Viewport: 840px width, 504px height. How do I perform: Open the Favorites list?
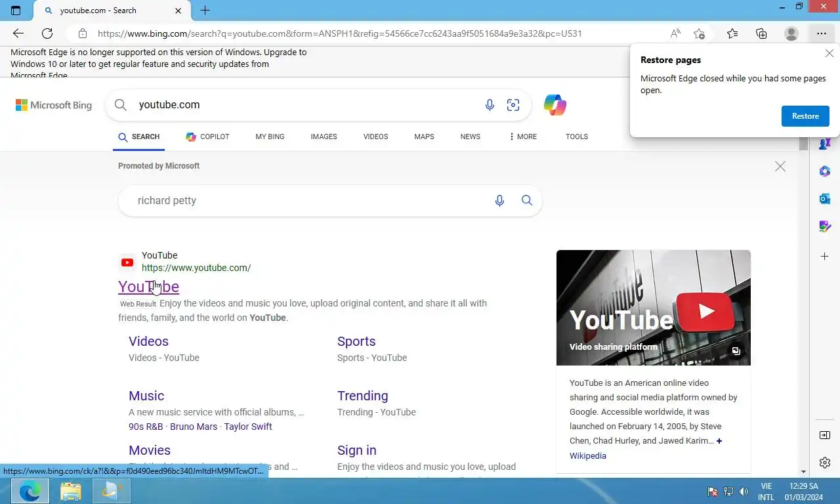point(732,33)
